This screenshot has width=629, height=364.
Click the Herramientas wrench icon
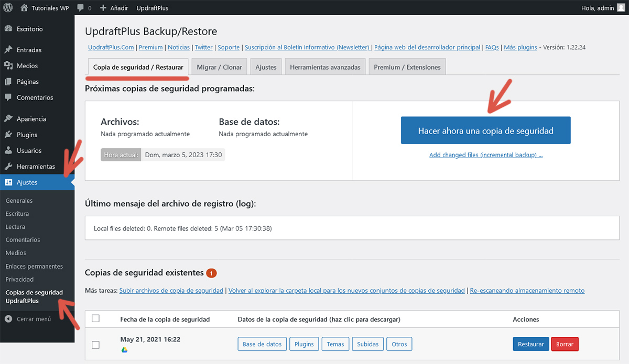click(x=8, y=166)
